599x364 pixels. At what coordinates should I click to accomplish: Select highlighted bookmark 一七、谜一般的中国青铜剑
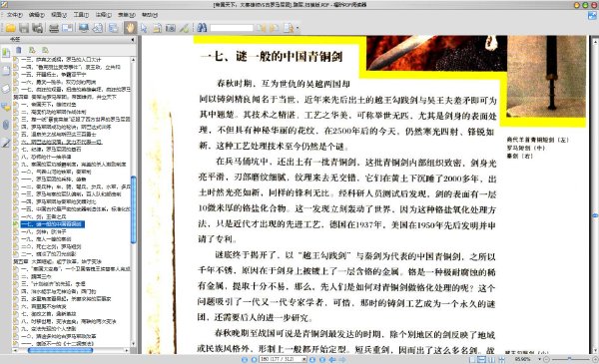[52, 224]
